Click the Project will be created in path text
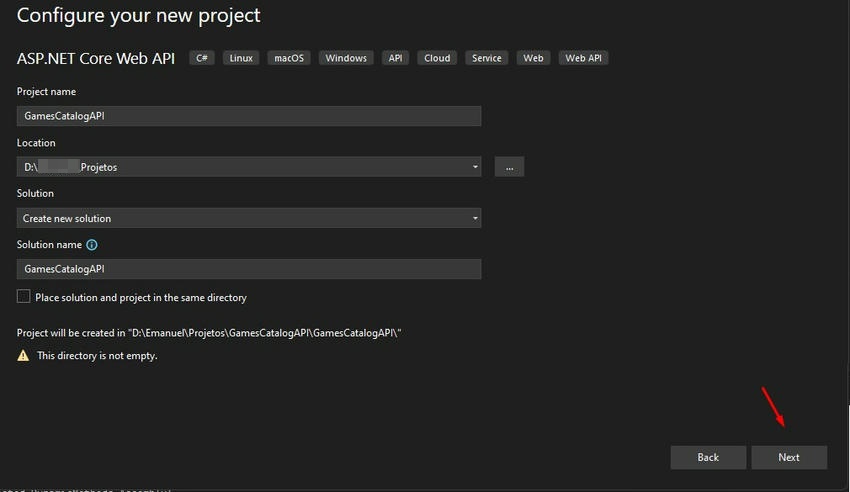850x492 pixels. [x=209, y=333]
